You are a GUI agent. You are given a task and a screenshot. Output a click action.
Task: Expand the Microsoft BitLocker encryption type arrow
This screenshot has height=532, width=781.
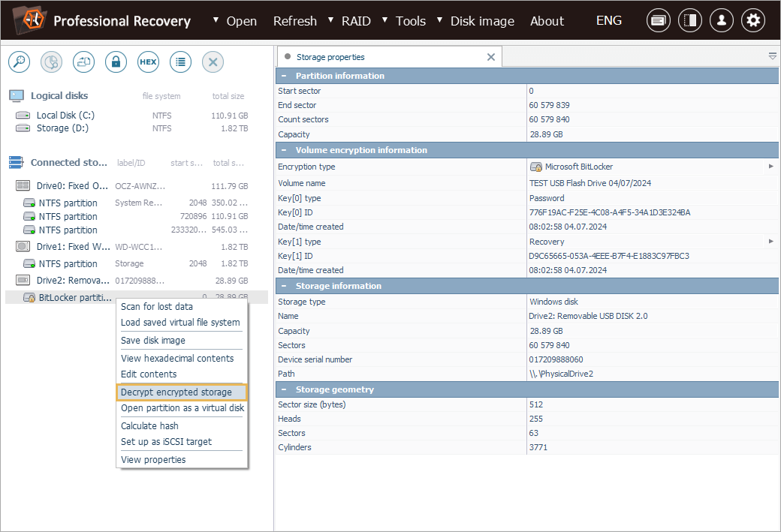tap(771, 167)
